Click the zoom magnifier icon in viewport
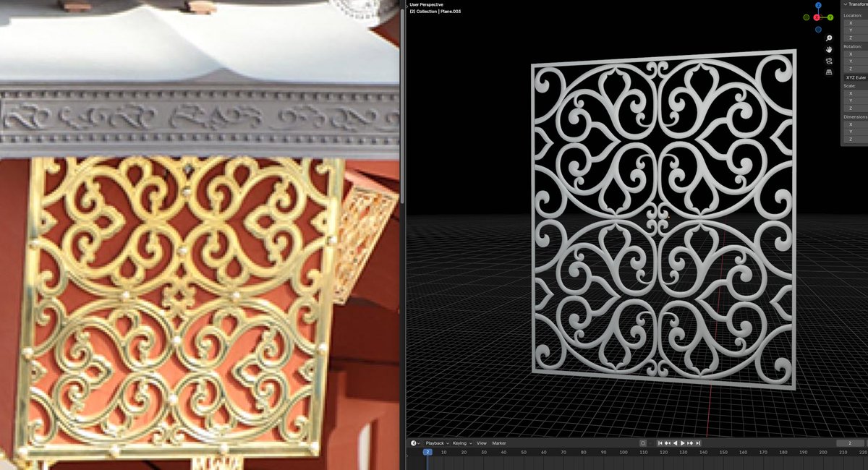This screenshot has width=868, height=470. tap(829, 38)
